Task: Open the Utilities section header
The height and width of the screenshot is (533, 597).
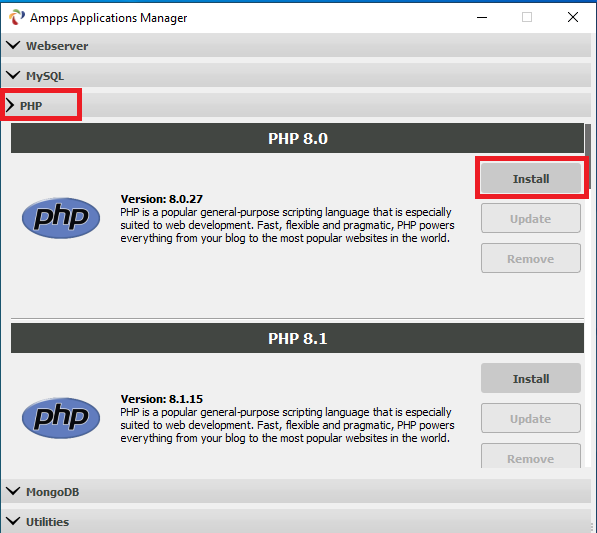Action: tap(296, 521)
